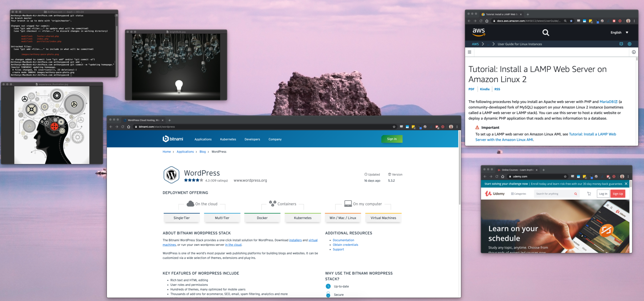Screen dimensions: 644x301
Task: Click home button in the Bitnami browser window
Action: point(129,127)
